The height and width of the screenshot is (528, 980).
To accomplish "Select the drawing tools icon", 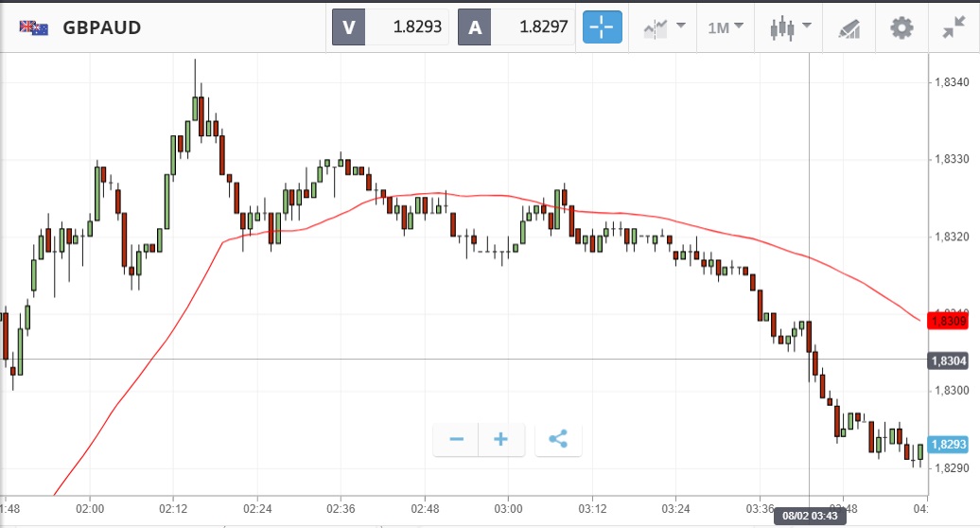I will [849, 28].
